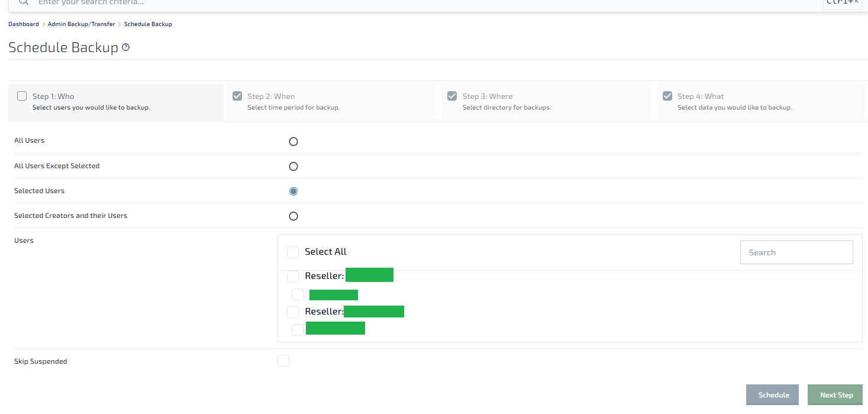Click the users list Search field
868x414 pixels.
[x=796, y=252]
